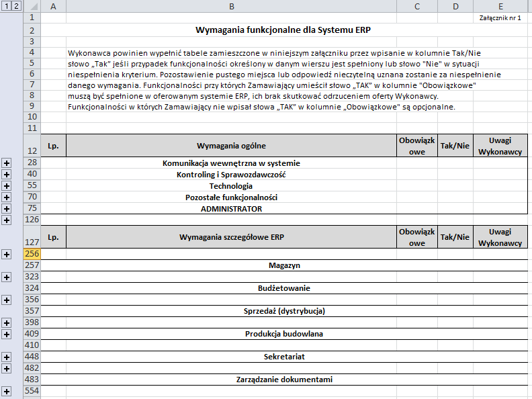This screenshot has width=532, height=399.
Task: Click title 'Wymagania funkcjonalne dla Systemu ERP'
Action: (283, 30)
